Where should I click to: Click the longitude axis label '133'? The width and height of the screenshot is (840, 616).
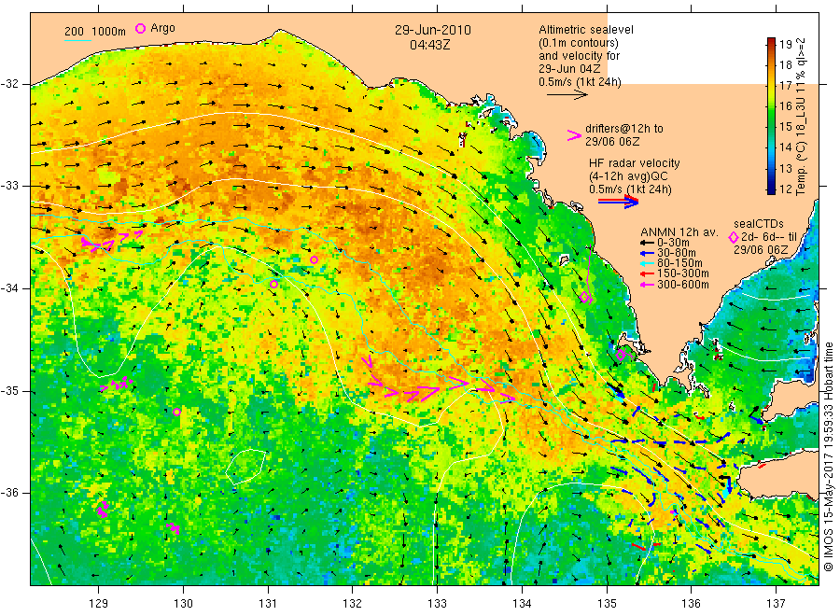437,604
